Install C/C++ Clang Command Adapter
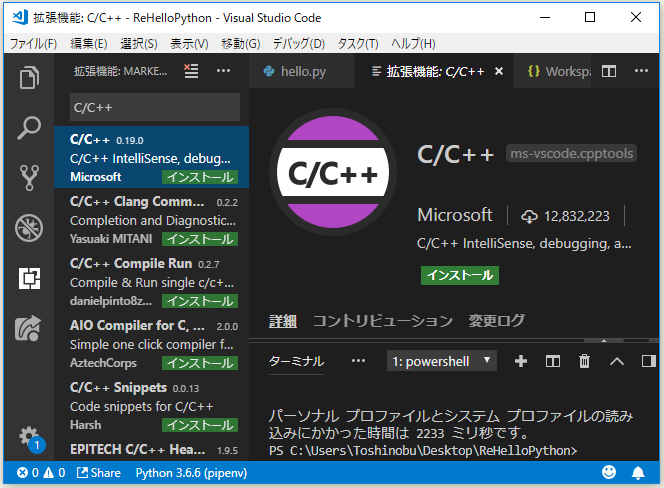Image resolution: width=664 pixels, height=488 pixels. (x=200, y=239)
